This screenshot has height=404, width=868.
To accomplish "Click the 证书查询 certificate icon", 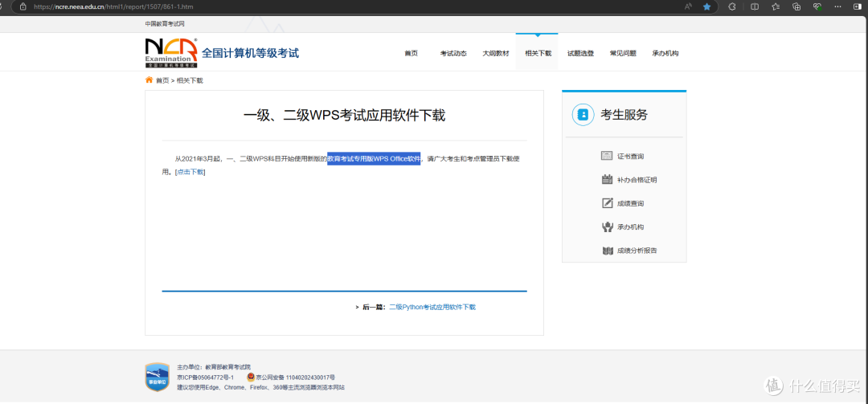I will pos(607,156).
